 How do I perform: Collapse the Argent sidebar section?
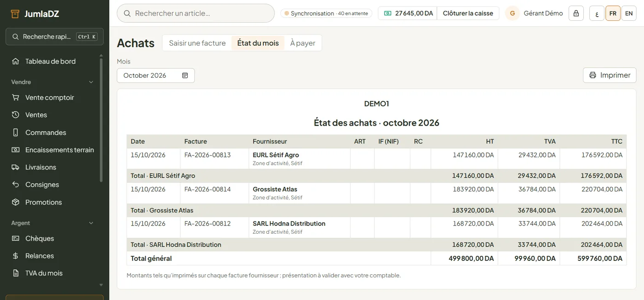91,223
